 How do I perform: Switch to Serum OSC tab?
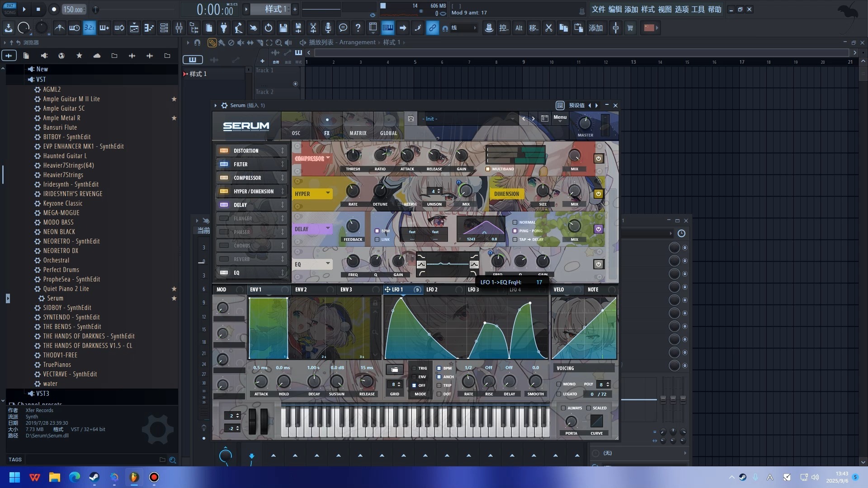296,133
